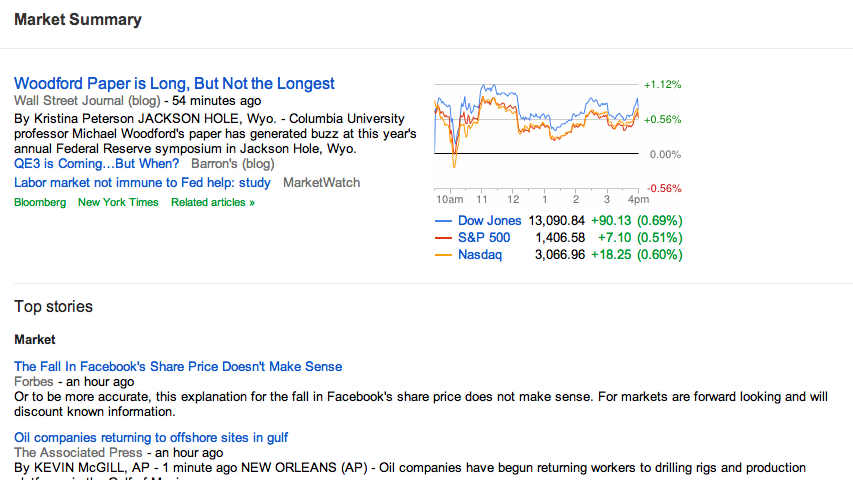The image size is (853, 480).
Task: Click the Dow Jones index link
Action: pyautogui.click(x=489, y=220)
